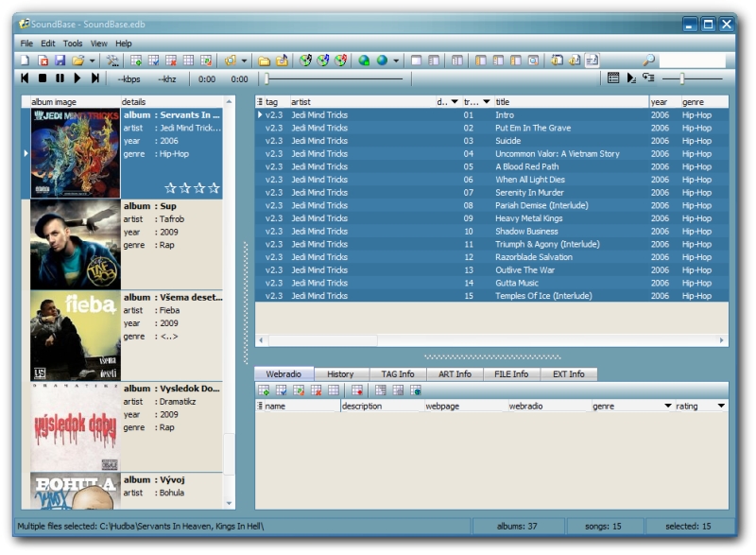Switch to the FILE Info tab

pos(511,374)
